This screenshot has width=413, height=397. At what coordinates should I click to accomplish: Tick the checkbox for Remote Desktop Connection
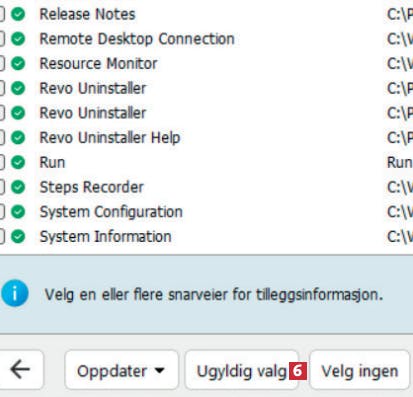pyautogui.click(x=1, y=39)
